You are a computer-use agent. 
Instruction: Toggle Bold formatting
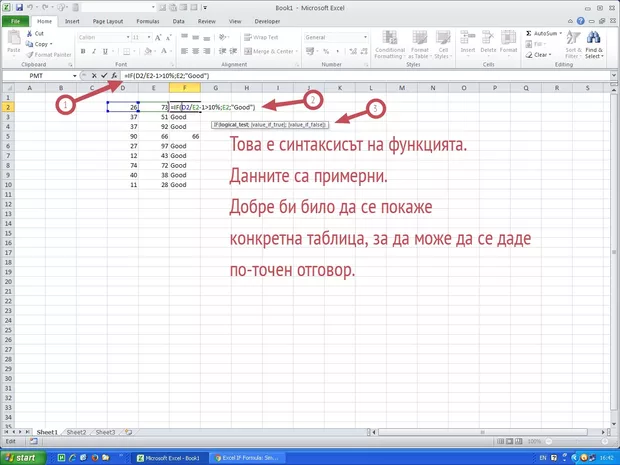83,51
